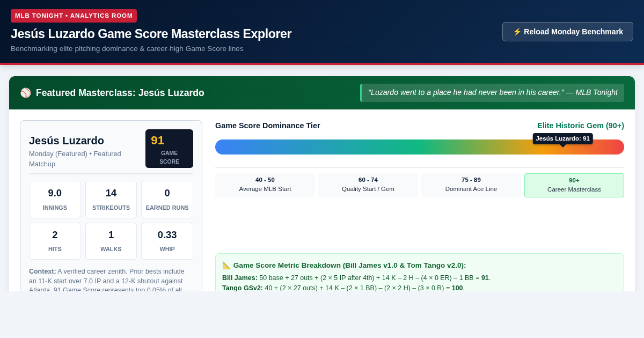
Task: Click the 2 Hits stat card
Action: [55, 241]
